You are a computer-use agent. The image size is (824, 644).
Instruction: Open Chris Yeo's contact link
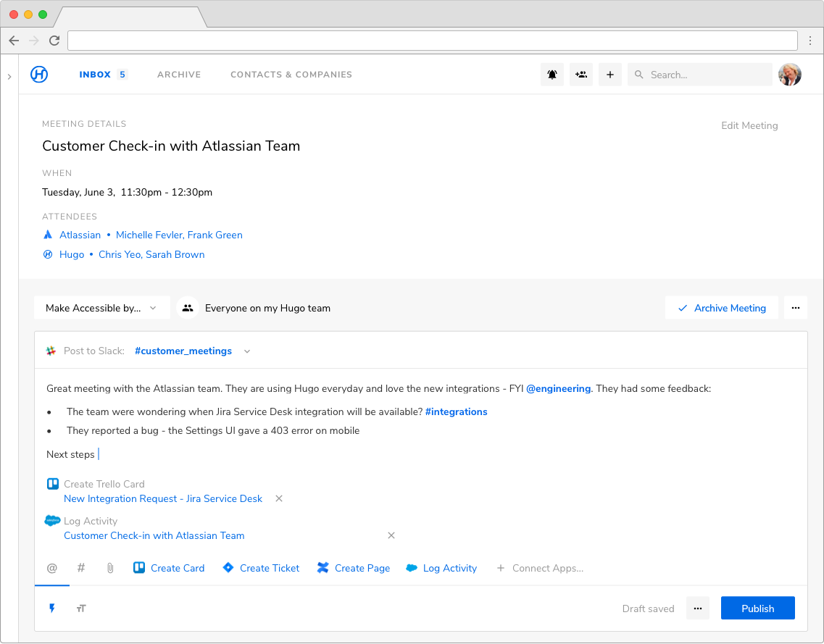[x=120, y=255]
